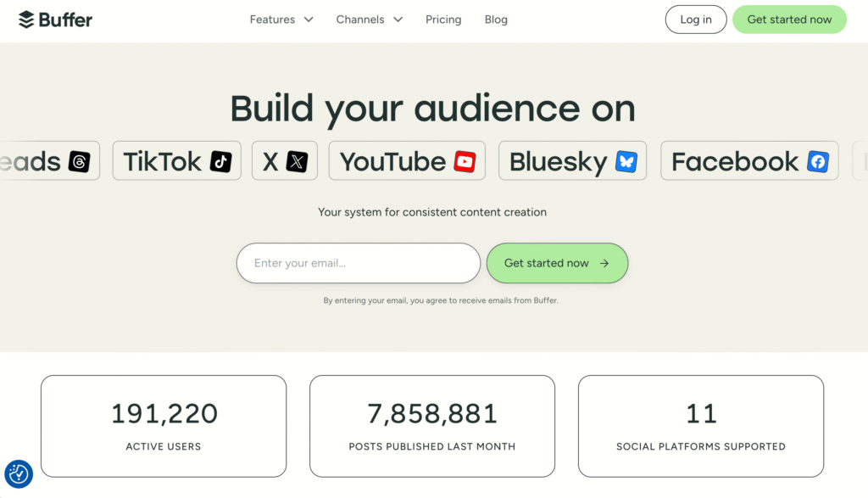The width and height of the screenshot is (868, 498).
Task: Click the Buffer logo in header
Action: [x=55, y=20]
